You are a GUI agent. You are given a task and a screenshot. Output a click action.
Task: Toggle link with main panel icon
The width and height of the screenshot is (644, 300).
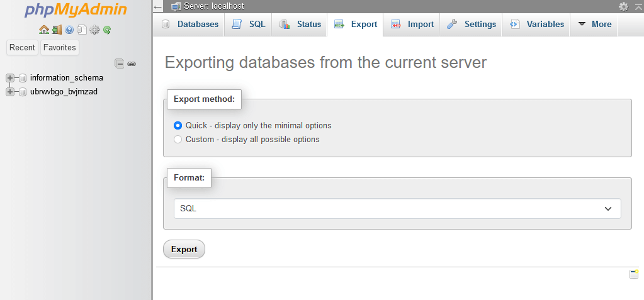[132, 64]
